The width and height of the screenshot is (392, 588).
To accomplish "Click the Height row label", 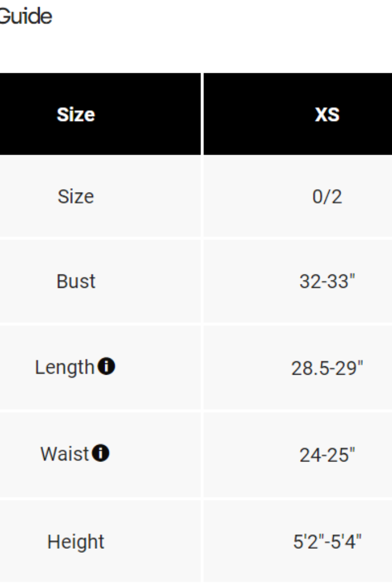I will pyautogui.click(x=76, y=542).
